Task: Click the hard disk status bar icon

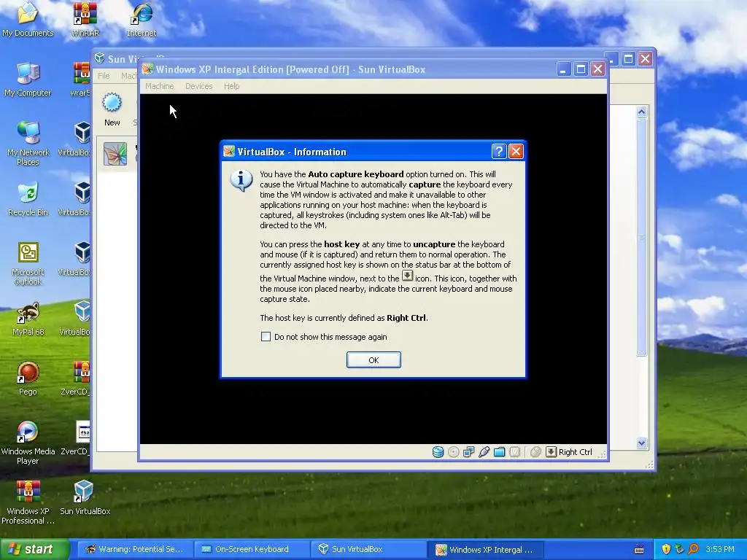Action: (x=438, y=452)
